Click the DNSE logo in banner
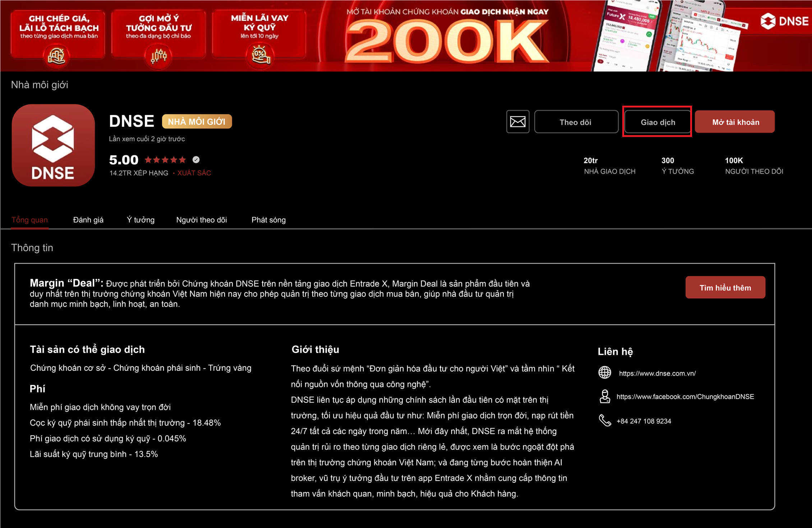The image size is (812, 528). click(784, 21)
